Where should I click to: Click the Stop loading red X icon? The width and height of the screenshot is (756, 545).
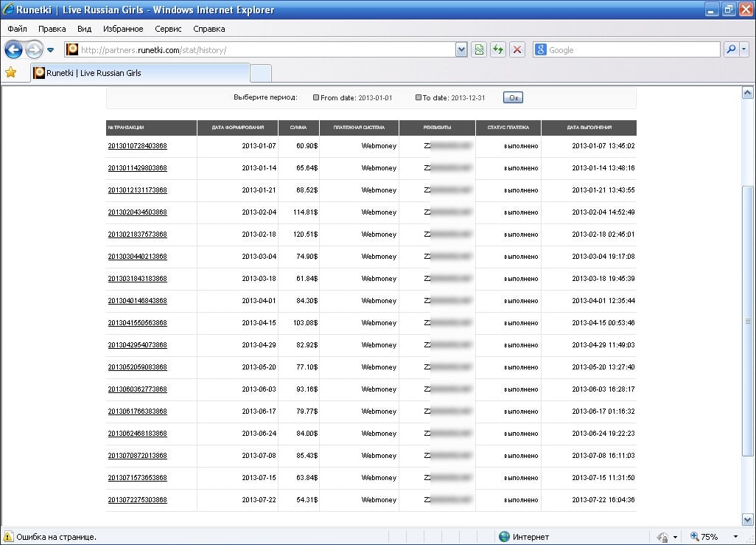(517, 50)
